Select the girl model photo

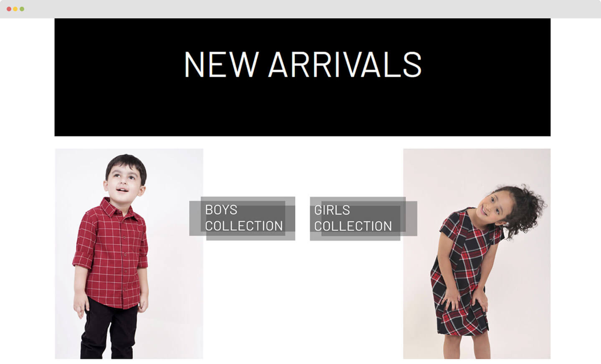coord(477,254)
